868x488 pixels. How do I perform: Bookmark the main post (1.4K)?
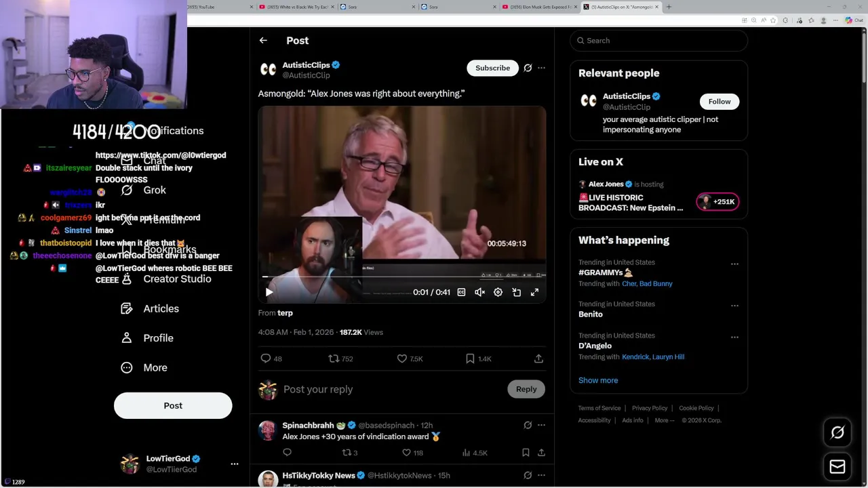coord(478,359)
